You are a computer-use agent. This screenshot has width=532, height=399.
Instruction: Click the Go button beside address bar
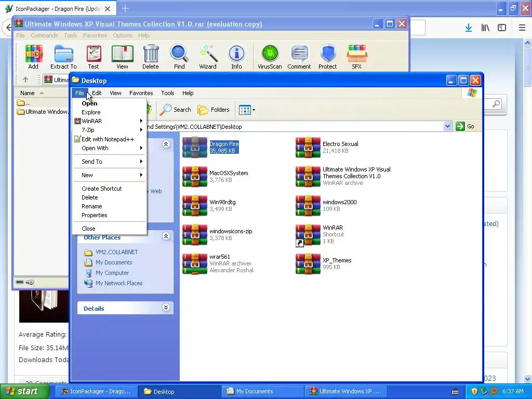pyautogui.click(x=465, y=127)
